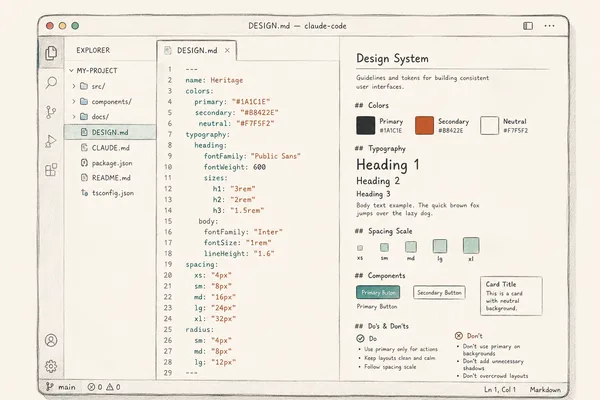The image size is (600, 400).
Task: Click the CLAUDE.md file icon
Action: point(84,147)
